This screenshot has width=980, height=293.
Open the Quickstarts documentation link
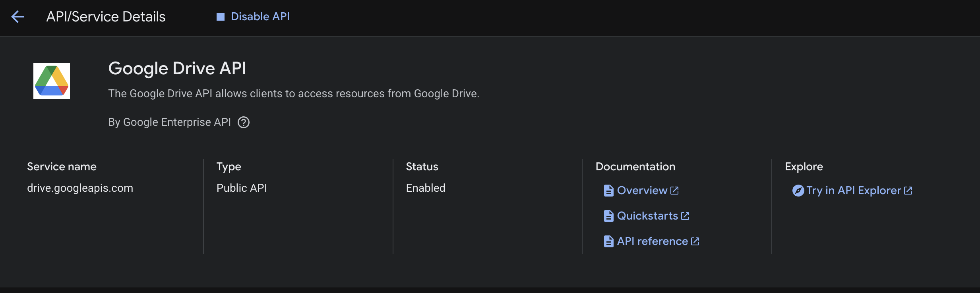(x=647, y=216)
